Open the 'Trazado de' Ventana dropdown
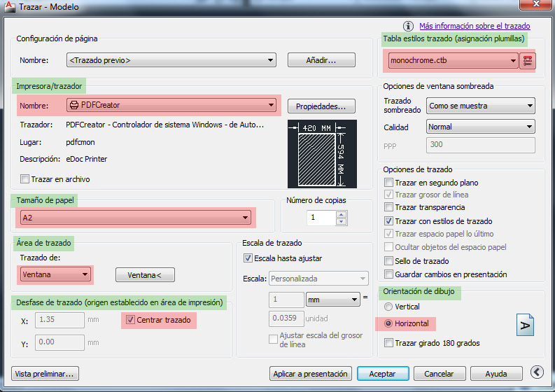 55,274
